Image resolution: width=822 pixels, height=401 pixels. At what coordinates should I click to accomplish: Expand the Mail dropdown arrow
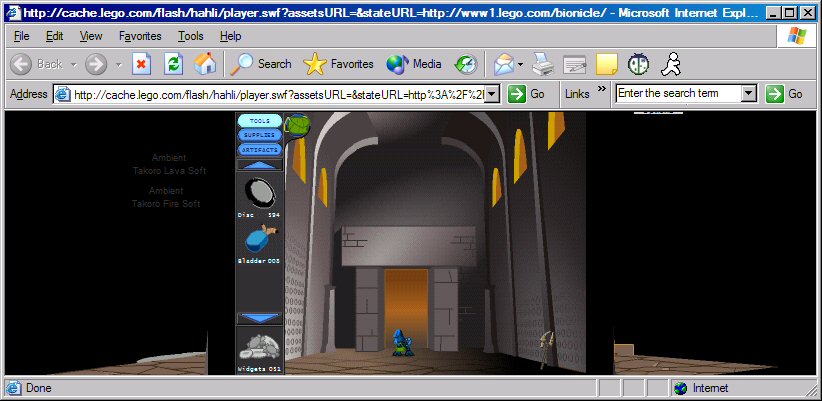pyautogui.click(x=521, y=64)
